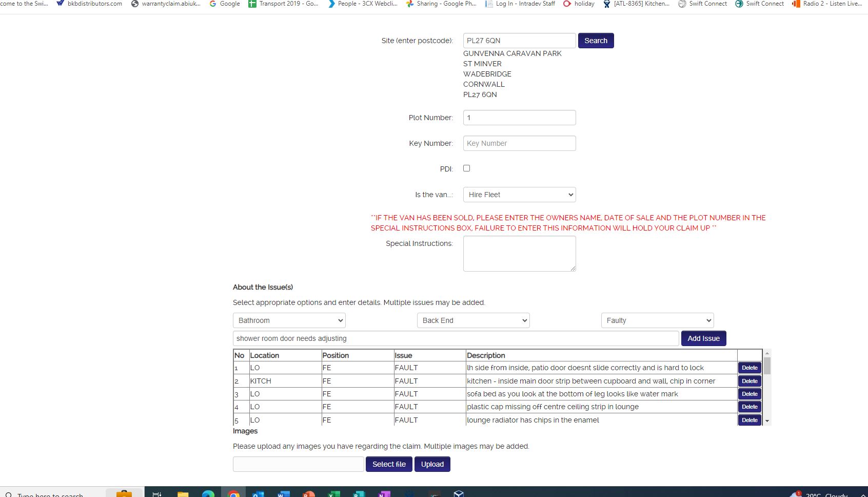Image resolution: width=868 pixels, height=497 pixels.
Task: Open the Sharing - Google Photos bookmark
Action: (x=441, y=4)
